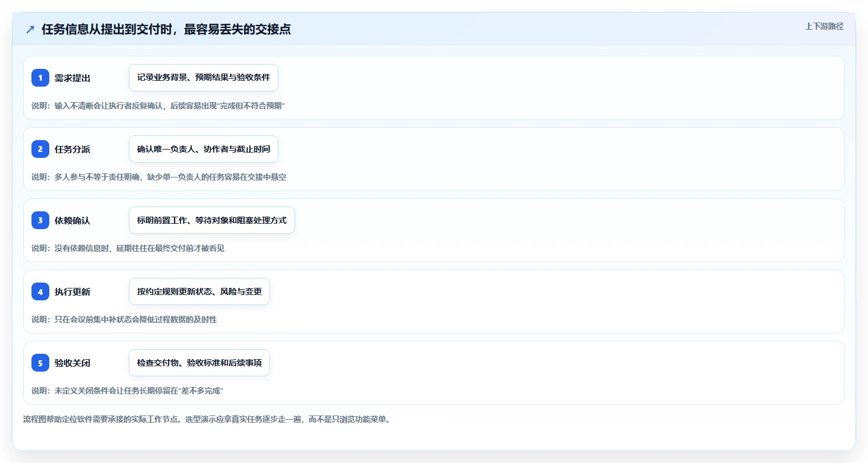Select the 需求提出 step label
The height and width of the screenshot is (463, 868).
(x=72, y=78)
